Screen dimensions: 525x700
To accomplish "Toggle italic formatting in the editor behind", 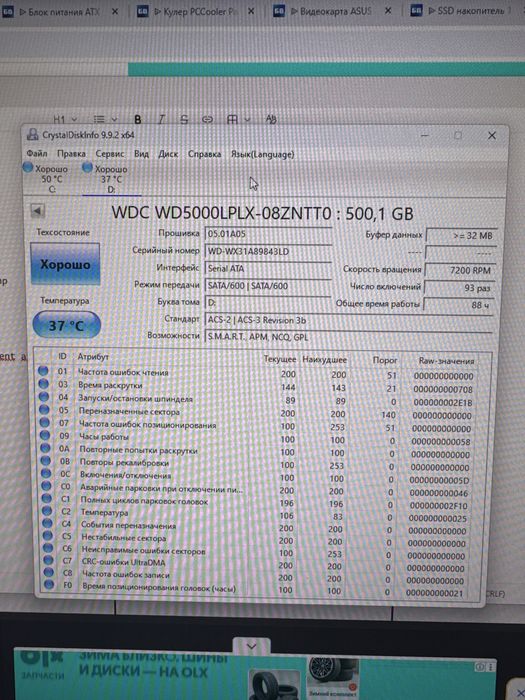I will pos(161,119).
